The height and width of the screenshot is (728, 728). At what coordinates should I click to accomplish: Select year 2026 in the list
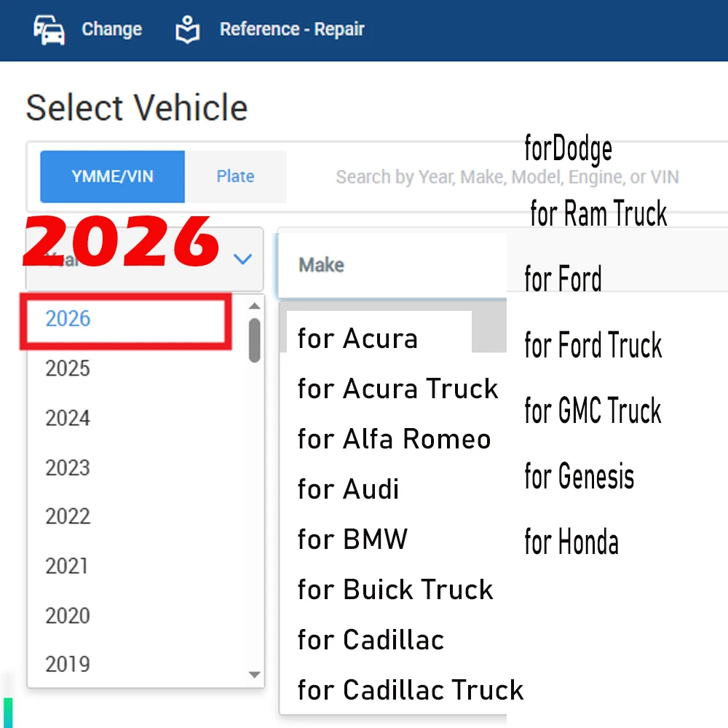tap(68, 319)
